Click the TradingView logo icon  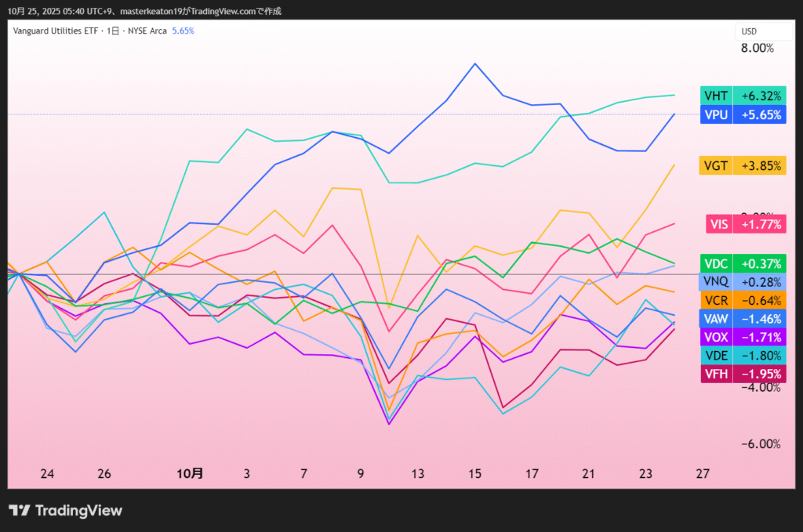click(20, 511)
